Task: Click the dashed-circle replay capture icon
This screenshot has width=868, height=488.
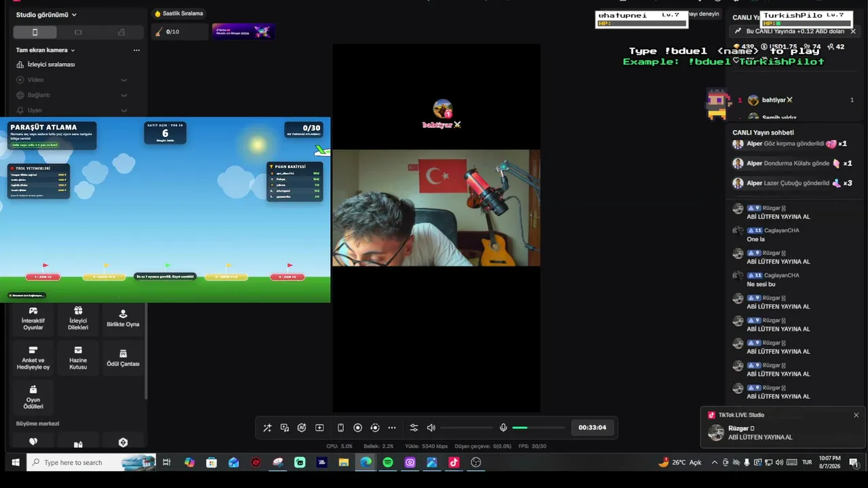Action: 374,428
